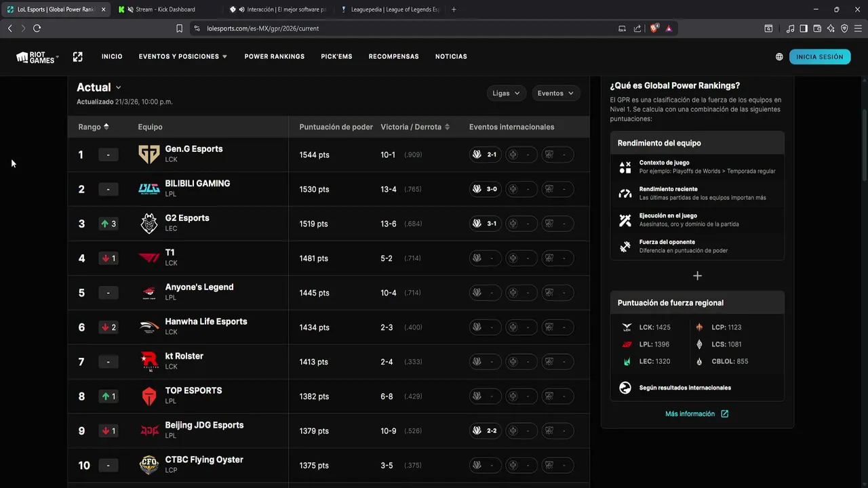Click the Más información external link icon
The image size is (868, 488).
coord(724,414)
